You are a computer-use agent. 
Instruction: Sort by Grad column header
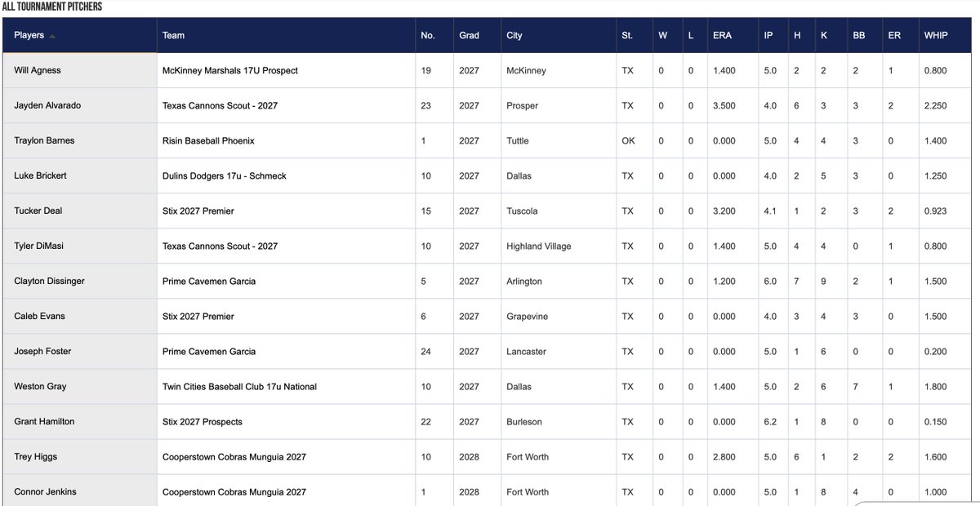click(x=469, y=36)
